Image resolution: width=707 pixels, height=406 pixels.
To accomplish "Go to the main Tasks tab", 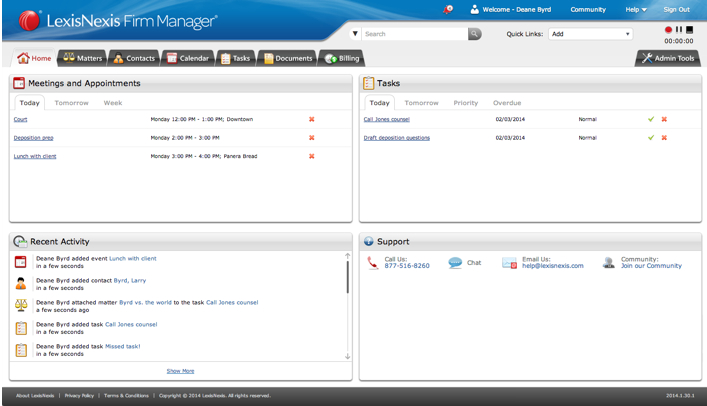I will [236, 58].
